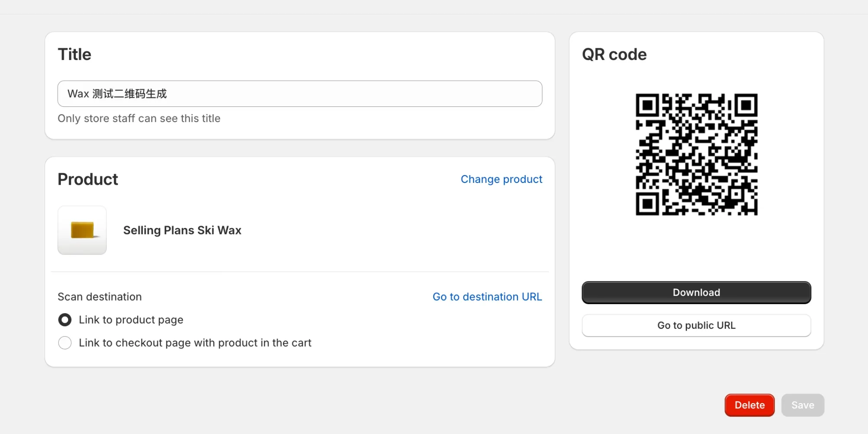
Task: Click the Product card heading
Action: 88,179
